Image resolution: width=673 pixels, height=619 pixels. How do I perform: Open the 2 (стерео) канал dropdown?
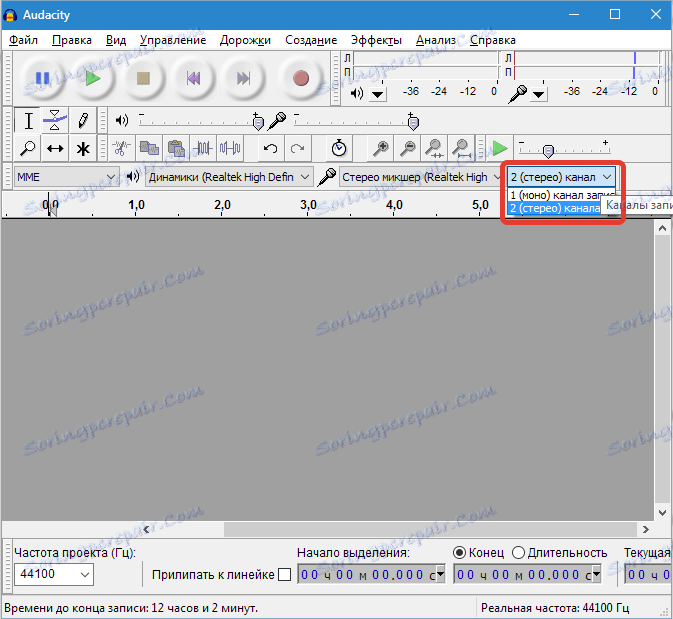point(561,177)
